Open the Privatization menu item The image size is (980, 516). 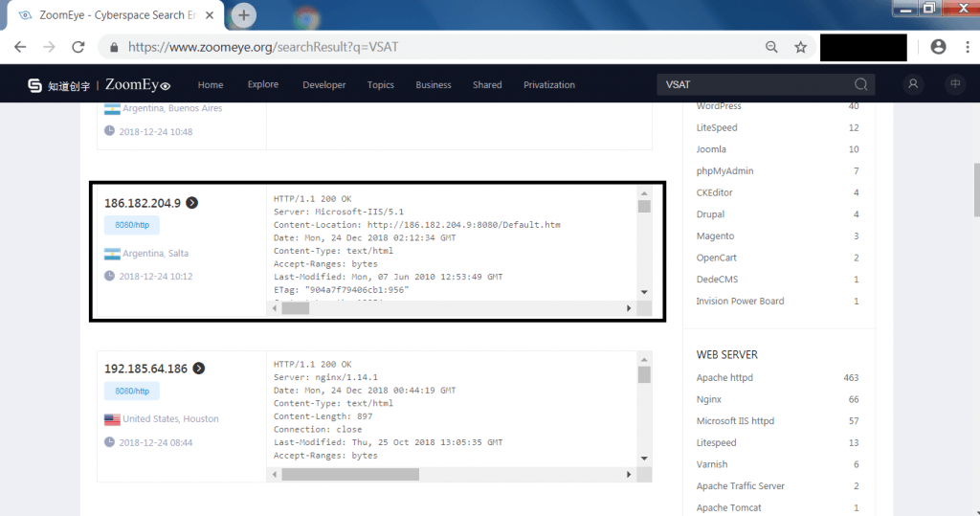549,84
